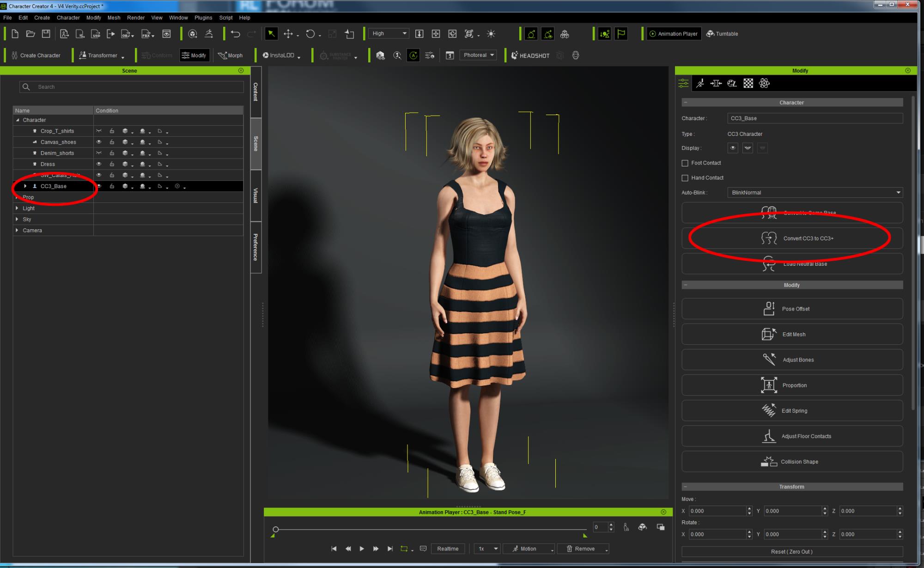
Task: Open the Turntable tool
Action: click(x=722, y=34)
